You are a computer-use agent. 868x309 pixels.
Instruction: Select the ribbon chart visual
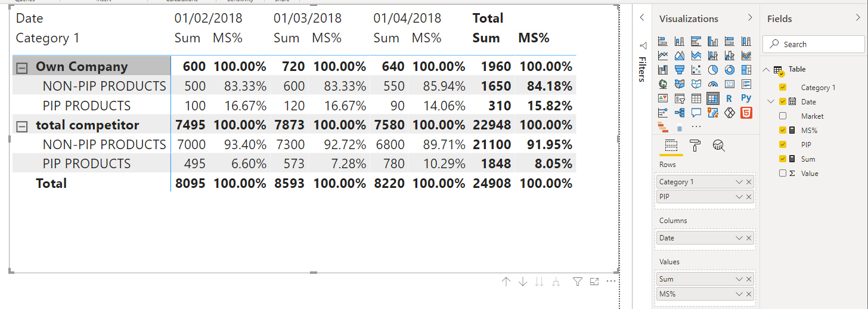click(x=746, y=55)
